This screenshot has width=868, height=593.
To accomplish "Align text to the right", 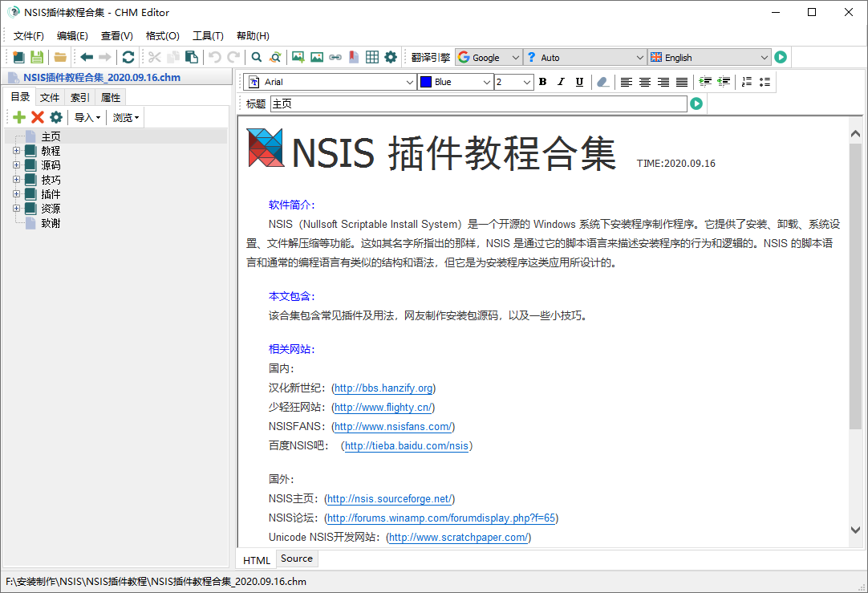I will (x=663, y=82).
